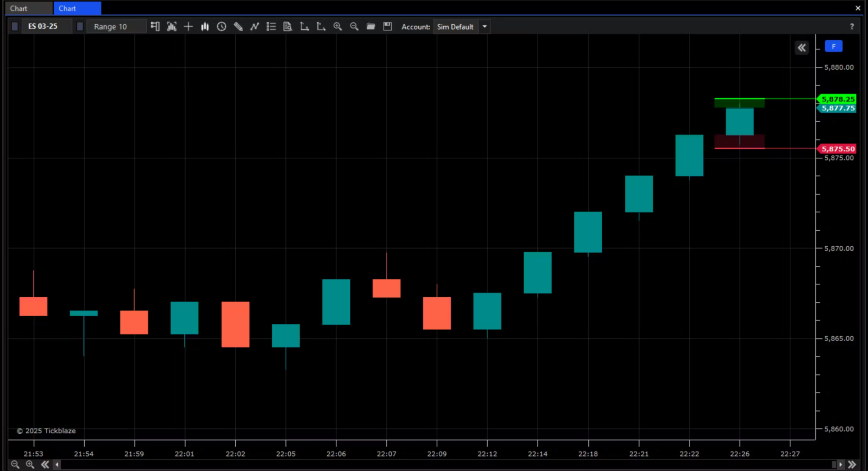The width and height of the screenshot is (868, 471).
Task: Open the indicators zigzag line icon
Action: (x=254, y=27)
